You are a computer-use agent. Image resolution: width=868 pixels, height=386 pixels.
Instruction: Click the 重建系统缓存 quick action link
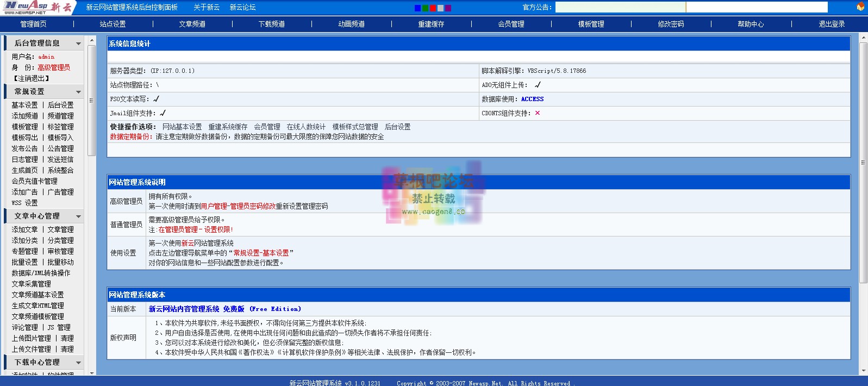(228, 127)
